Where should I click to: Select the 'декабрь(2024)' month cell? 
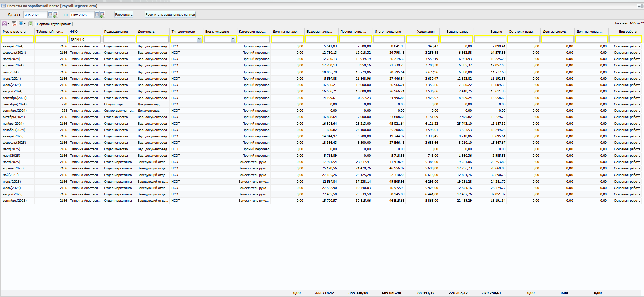click(x=18, y=130)
